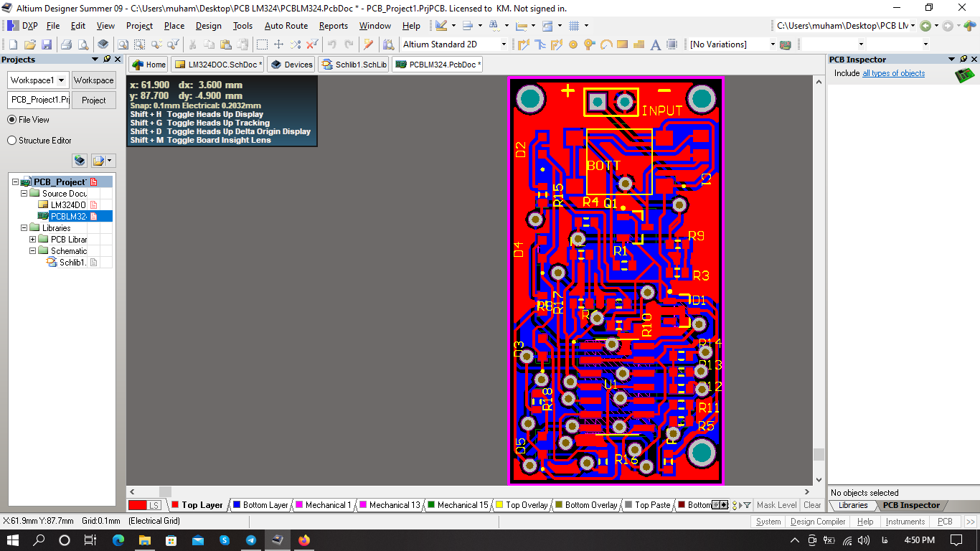980x551 pixels.
Task: Switch to the LM324DOC.SchDoc tab
Action: point(218,65)
